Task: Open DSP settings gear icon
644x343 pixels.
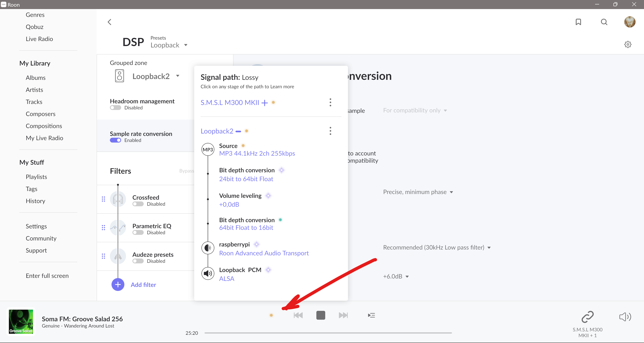Action: click(x=628, y=44)
